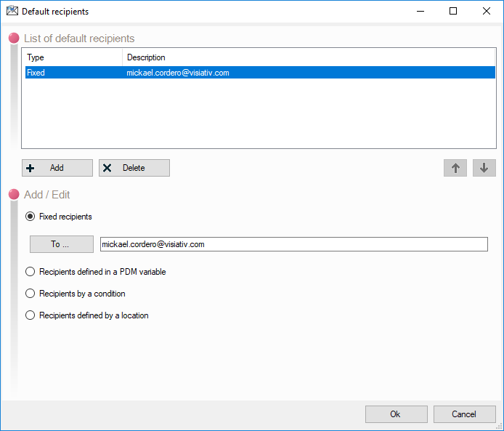Click the recipient email input field
The image size is (504, 431).
pyautogui.click(x=293, y=244)
